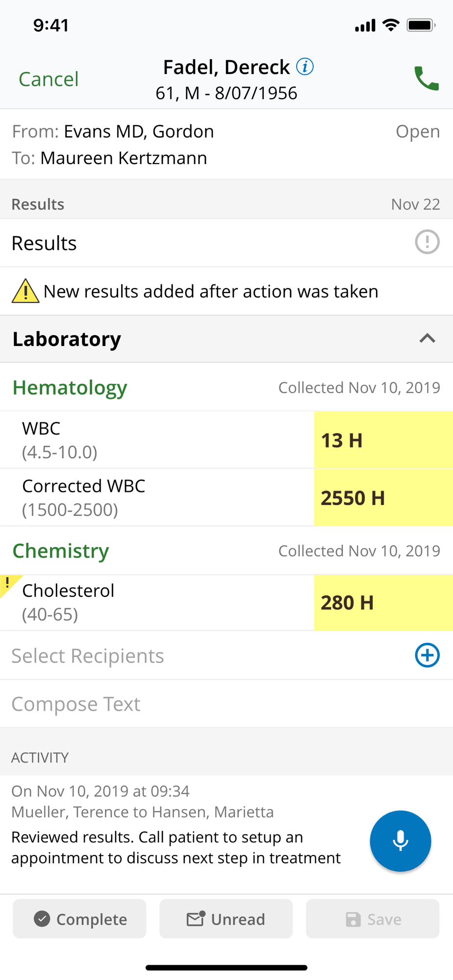Add recipients with the plus icon
The height and width of the screenshot is (980, 453).
[x=427, y=655]
